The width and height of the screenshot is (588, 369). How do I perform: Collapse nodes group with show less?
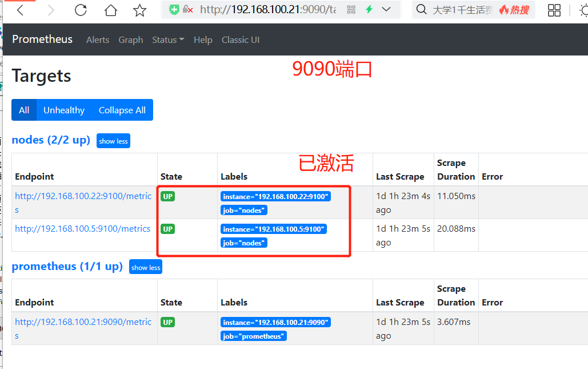(x=113, y=141)
